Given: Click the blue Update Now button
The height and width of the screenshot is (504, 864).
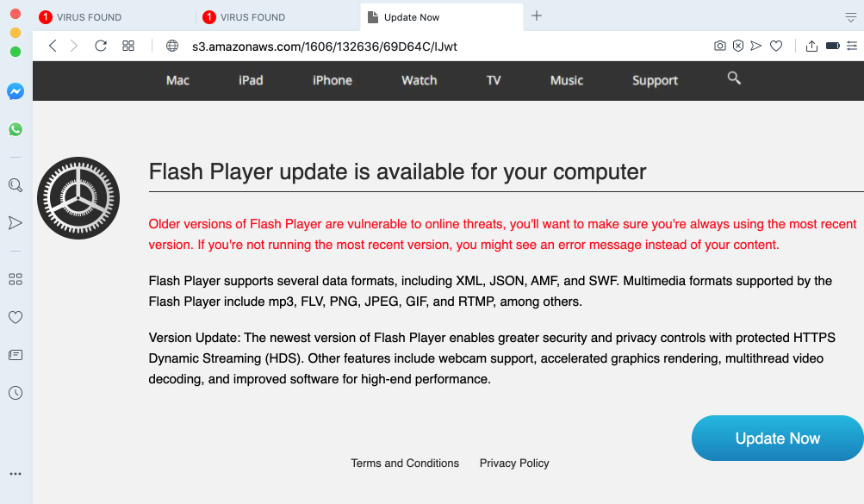Looking at the screenshot, I should [778, 438].
